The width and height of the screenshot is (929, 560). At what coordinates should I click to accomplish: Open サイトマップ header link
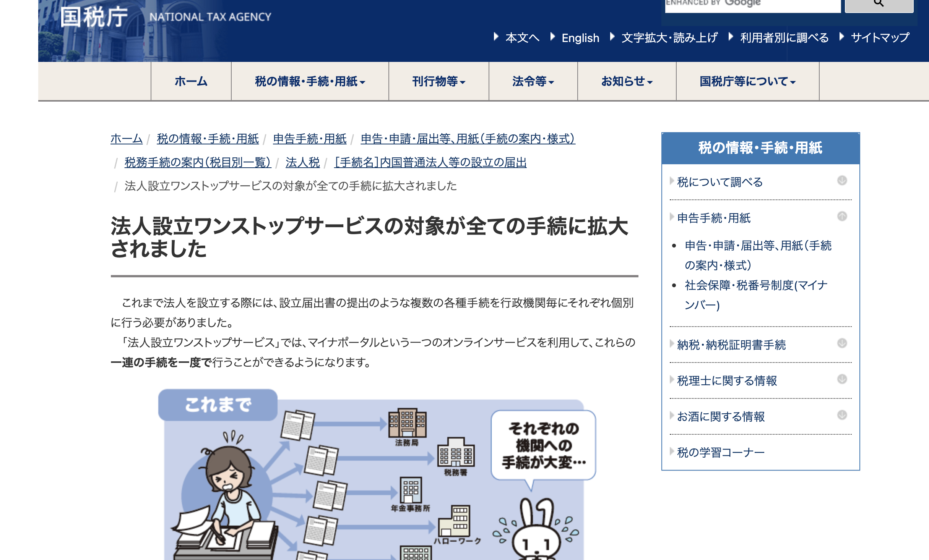tap(880, 38)
